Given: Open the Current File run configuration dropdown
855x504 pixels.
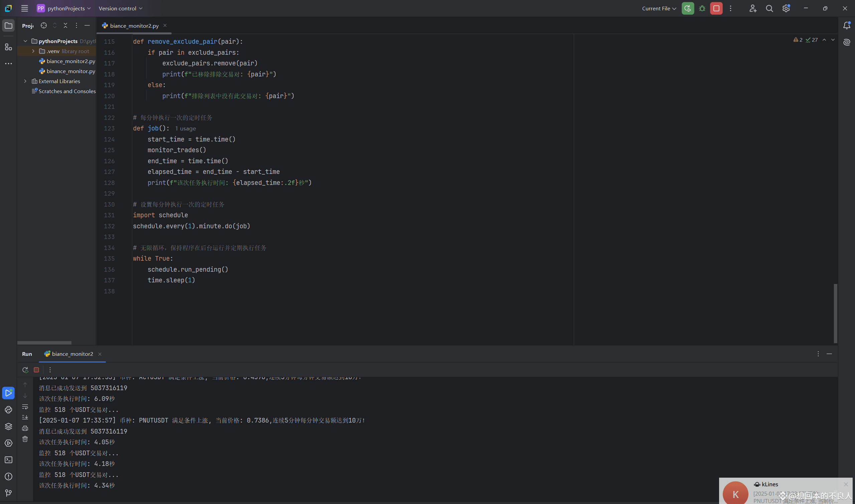Looking at the screenshot, I should [x=658, y=8].
